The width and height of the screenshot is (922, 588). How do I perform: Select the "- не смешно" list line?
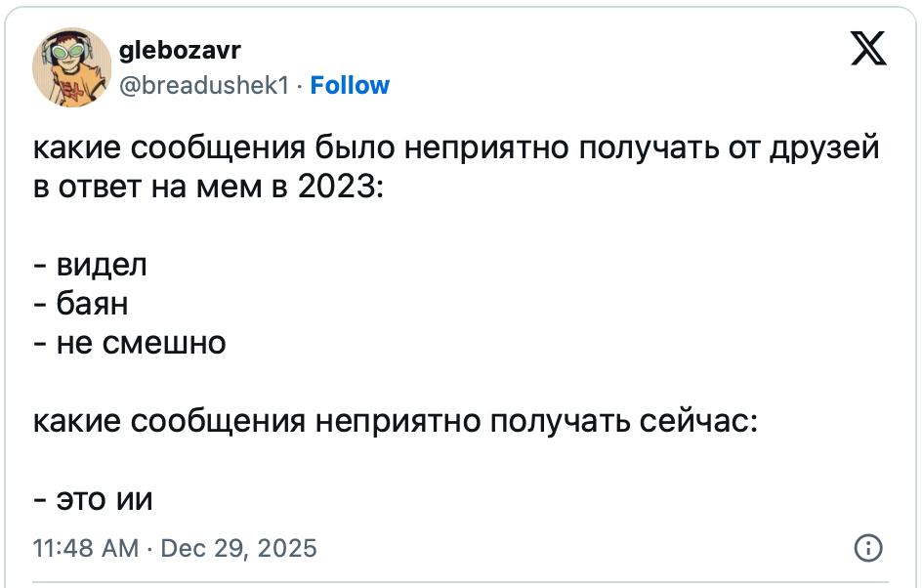click(x=129, y=343)
